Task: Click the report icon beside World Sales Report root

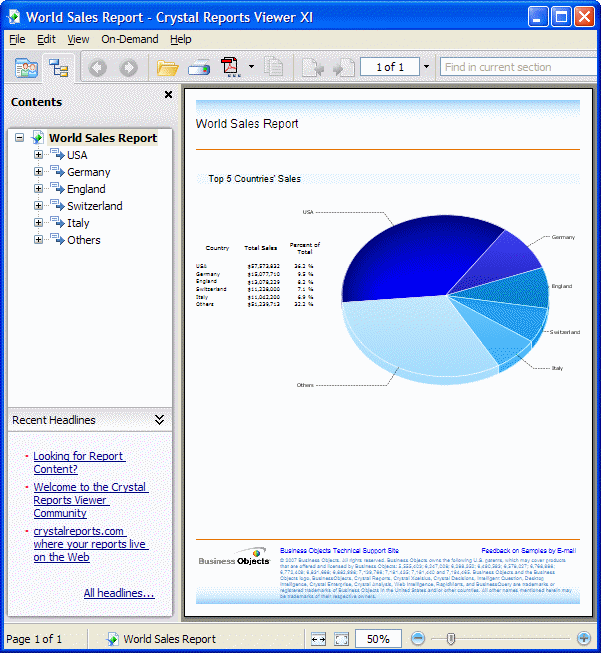Action: tap(37, 137)
